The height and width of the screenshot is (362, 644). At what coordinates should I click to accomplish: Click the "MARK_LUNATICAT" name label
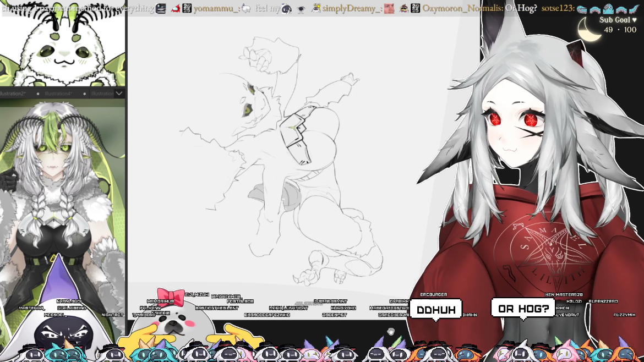tap(288, 308)
